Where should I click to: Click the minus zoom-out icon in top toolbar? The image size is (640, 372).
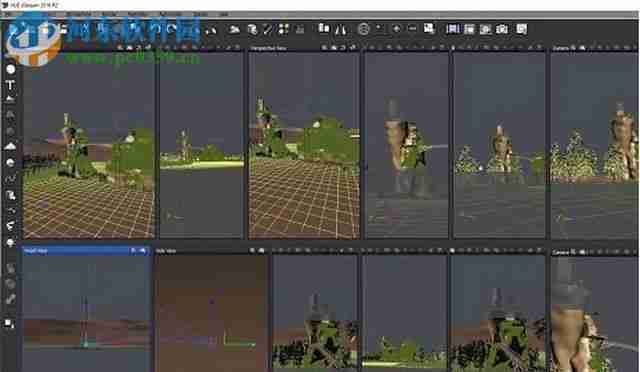(412, 29)
